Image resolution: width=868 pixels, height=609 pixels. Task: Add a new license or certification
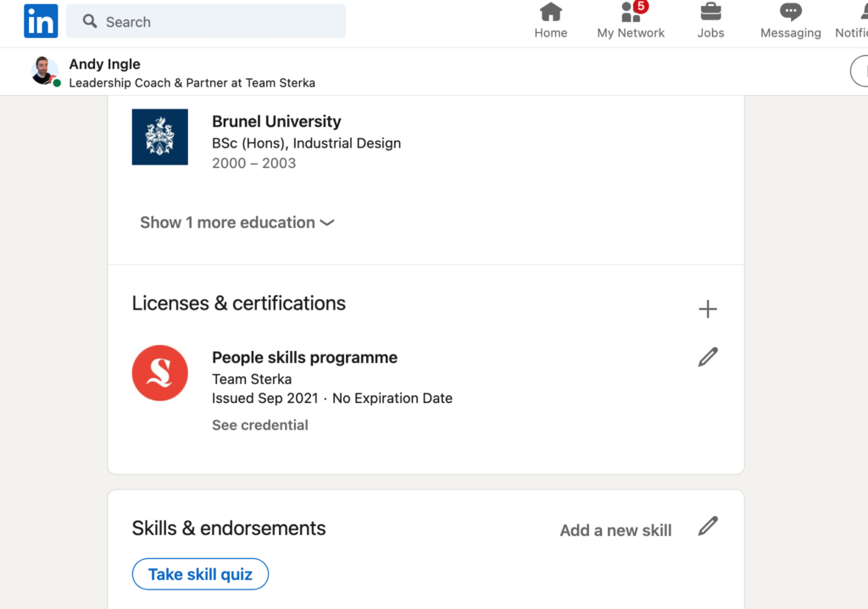click(708, 309)
